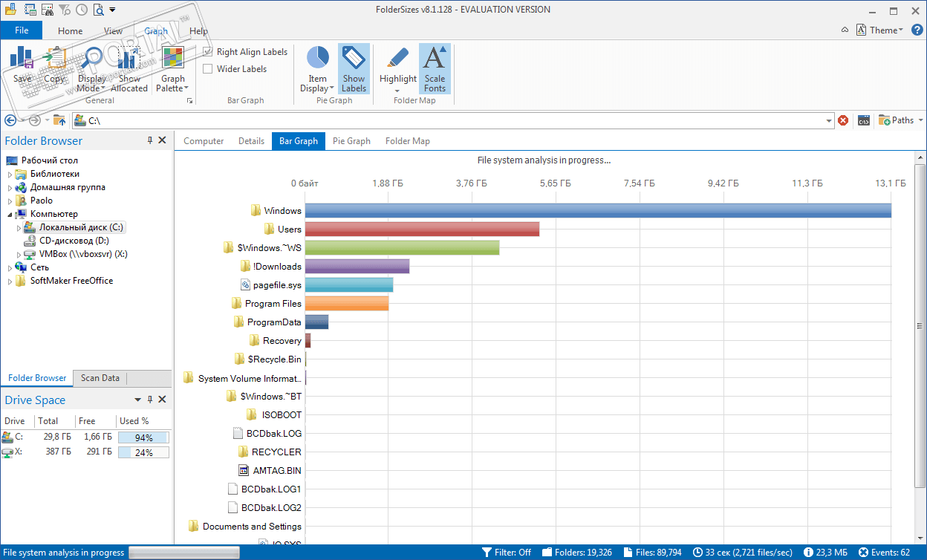
Task: Click the Total column header
Action: (x=48, y=421)
